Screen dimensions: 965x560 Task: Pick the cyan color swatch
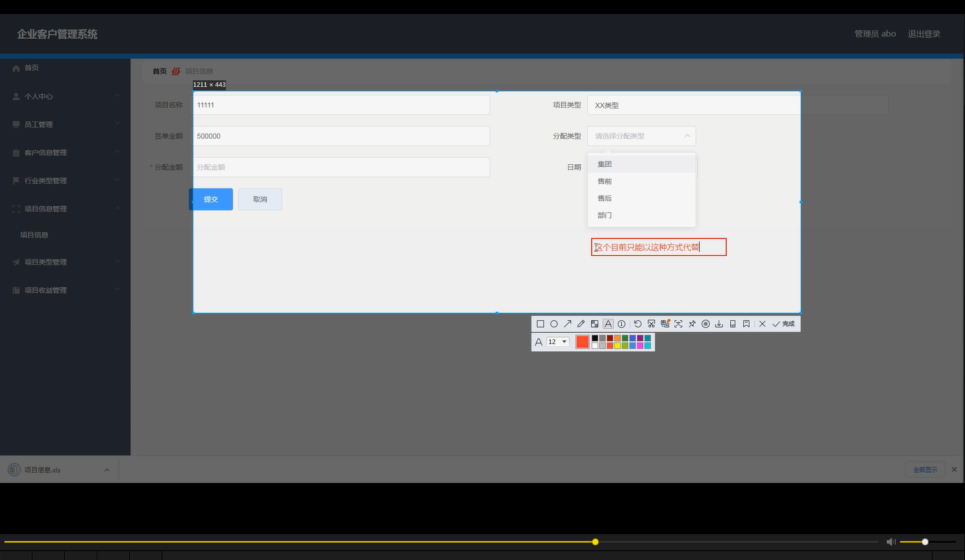(647, 346)
